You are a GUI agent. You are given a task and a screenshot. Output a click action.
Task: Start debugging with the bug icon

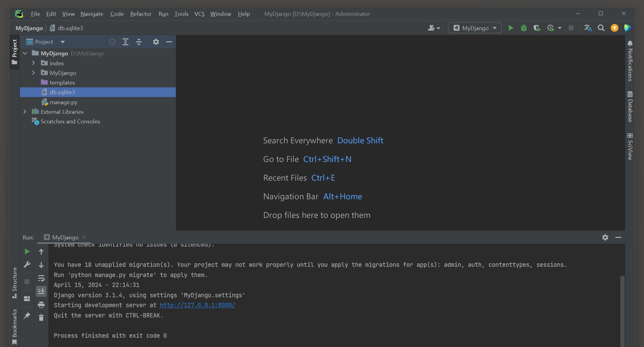(x=524, y=28)
